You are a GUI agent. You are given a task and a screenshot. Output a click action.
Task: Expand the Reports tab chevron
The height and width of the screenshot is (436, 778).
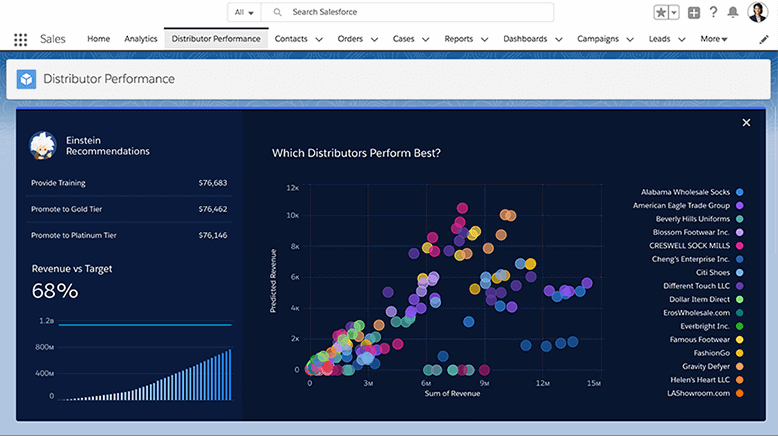pyautogui.click(x=485, y=39)
